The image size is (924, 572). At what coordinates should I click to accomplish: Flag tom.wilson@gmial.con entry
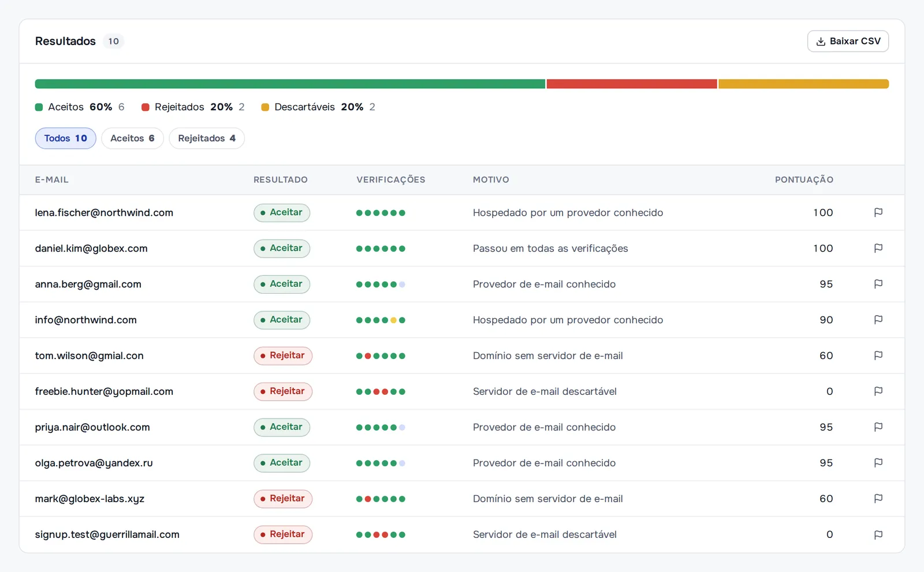tap(878, 356)
